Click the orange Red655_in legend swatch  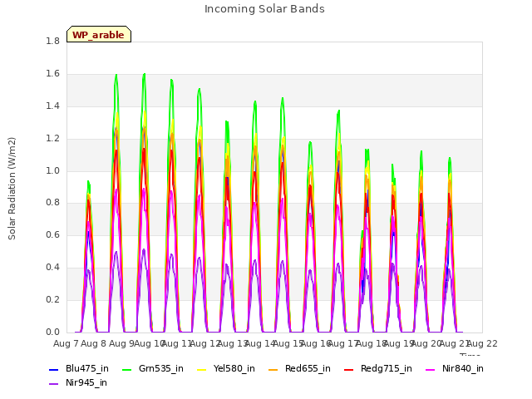click(x=273, y=369)
